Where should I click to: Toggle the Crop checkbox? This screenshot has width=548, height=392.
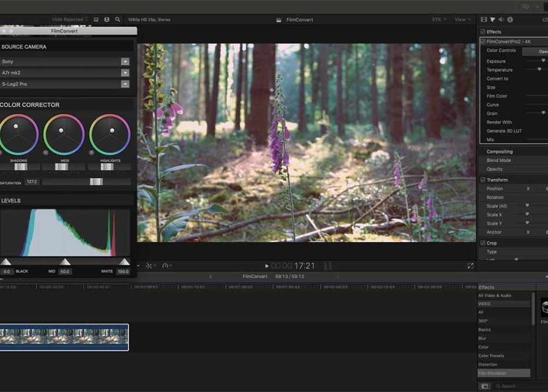click(483, 243)
